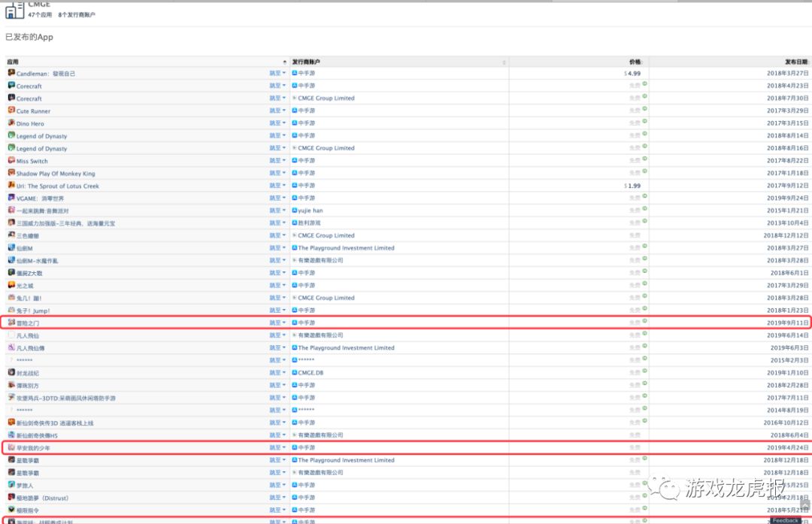812x524 pixels.
Task: Open 跳至 dropdown for 封龙战纪
Action: 277,372
